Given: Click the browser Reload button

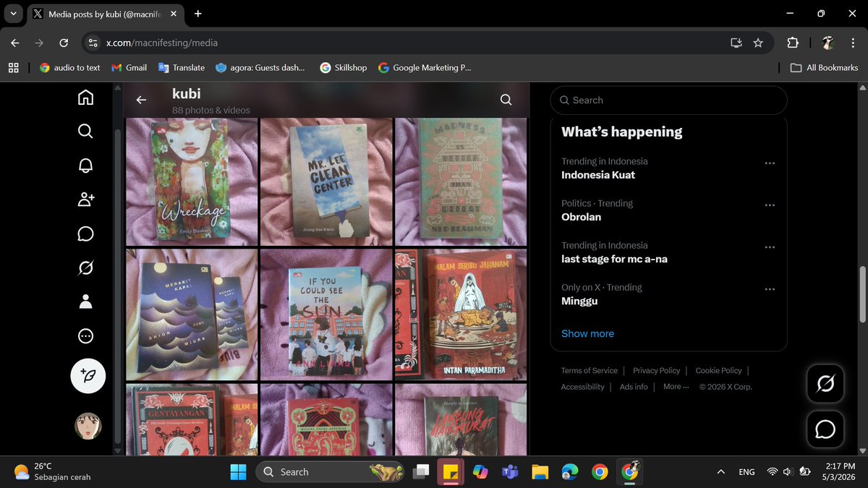Looking at the screenshot, I should point(64,43).
